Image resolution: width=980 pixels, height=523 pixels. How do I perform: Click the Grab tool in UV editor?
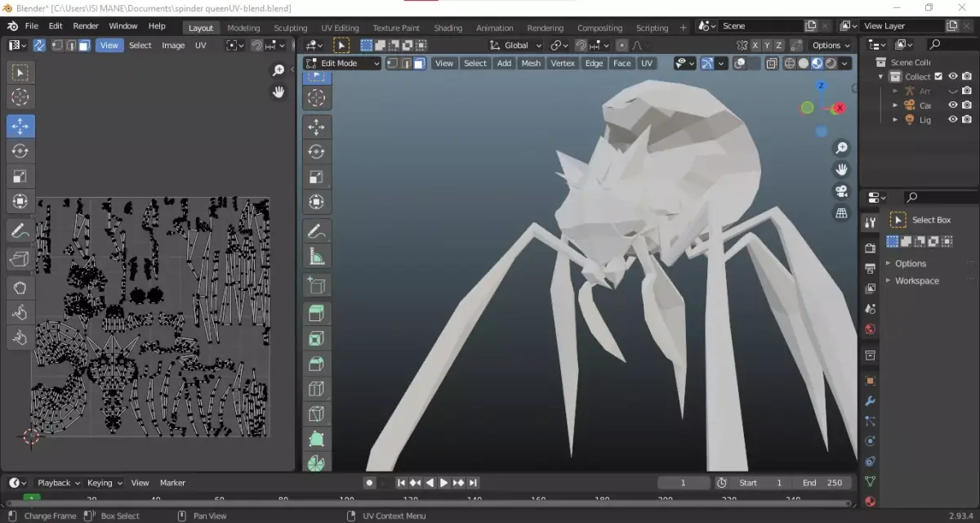[20, 287]
